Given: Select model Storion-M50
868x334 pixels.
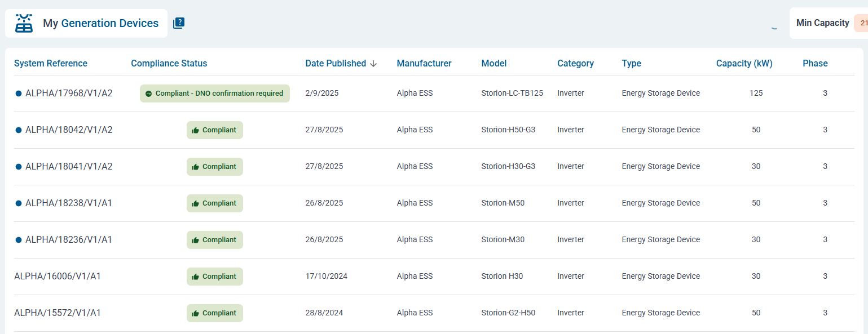Looking at the screenshot, I should pyautogui.click(x=503, y=203).
